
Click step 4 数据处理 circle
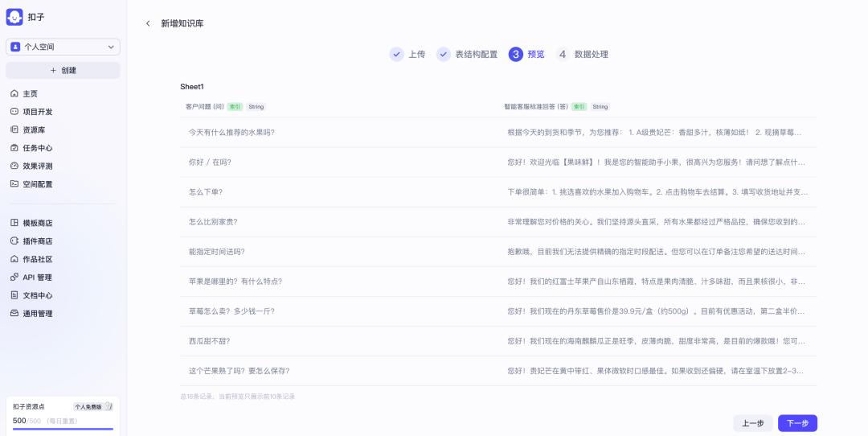pyautogui.click(x=563, y=54)
